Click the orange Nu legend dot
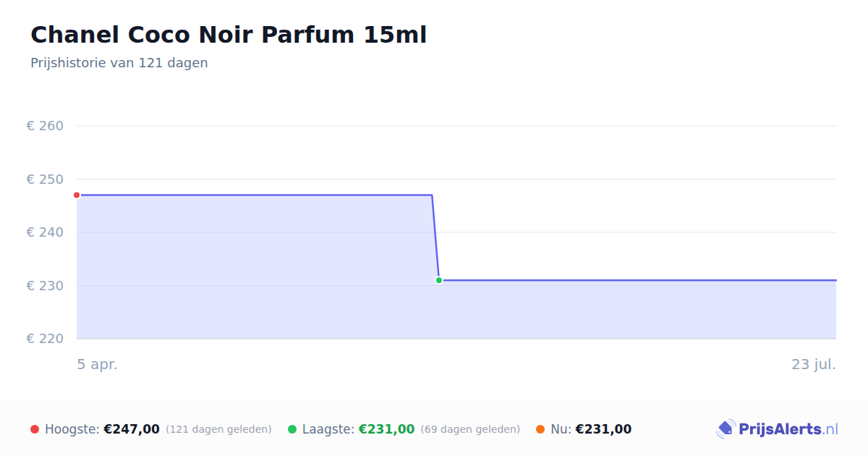Screen dimensions: 868x456 click(540, 429)
